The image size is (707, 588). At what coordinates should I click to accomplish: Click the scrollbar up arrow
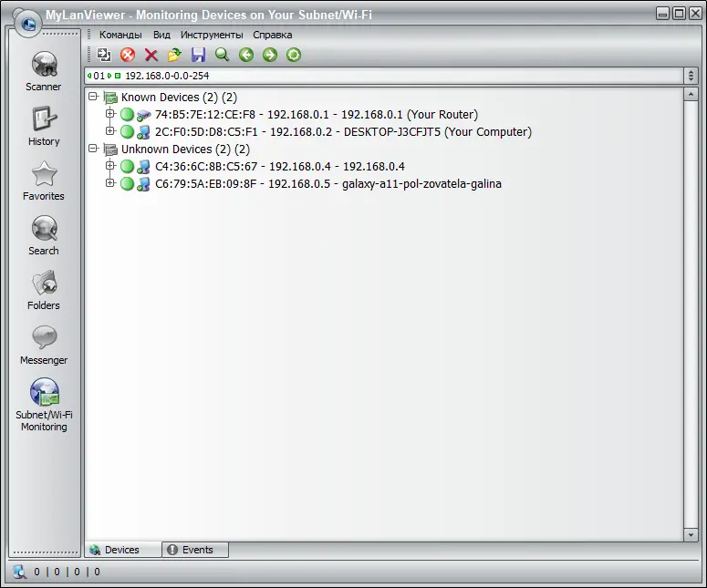pyautogui.click(x=691, y=94)
